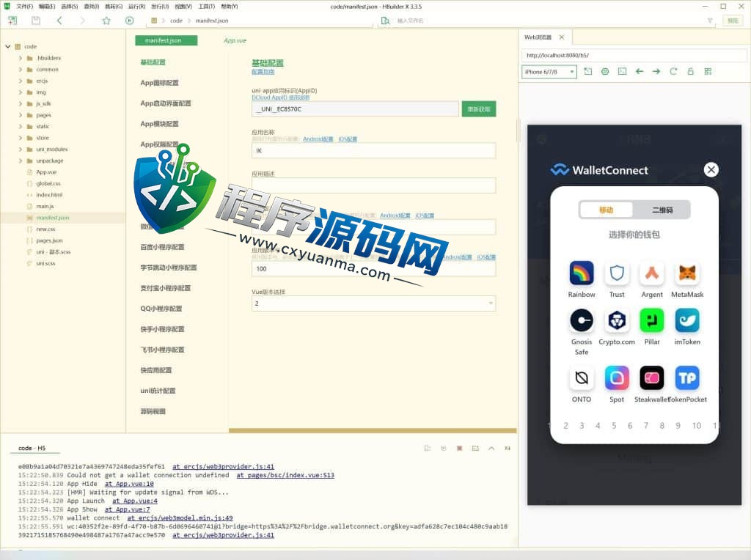Open pages.json in the file tree
Screen dimensions: 751x560
pos(49,240)
